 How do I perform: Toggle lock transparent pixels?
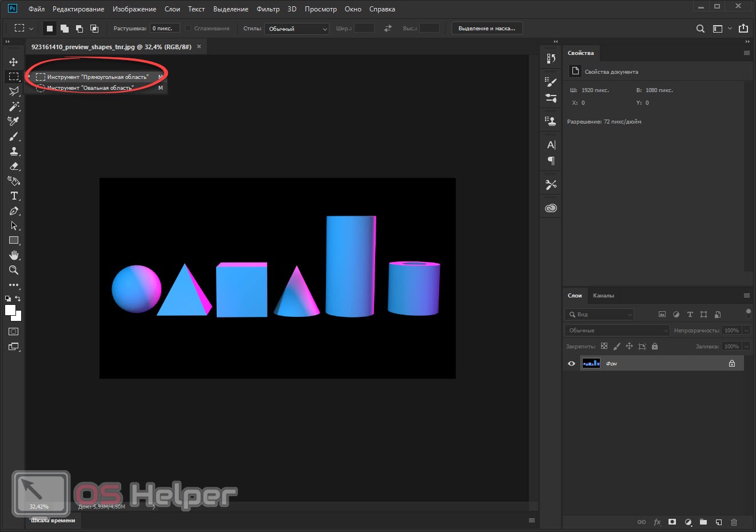(604, 346)
